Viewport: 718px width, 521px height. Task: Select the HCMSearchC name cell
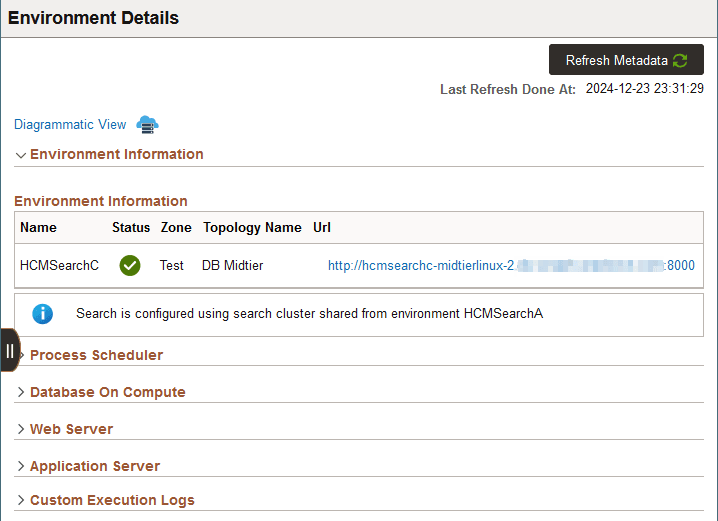pyautogui.click(x=60, y=266)
